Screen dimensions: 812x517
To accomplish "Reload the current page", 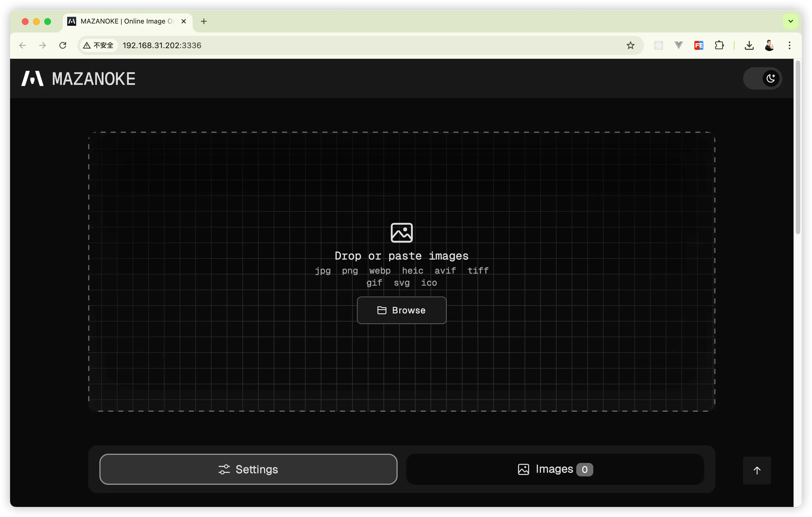I will coord(63,45).
